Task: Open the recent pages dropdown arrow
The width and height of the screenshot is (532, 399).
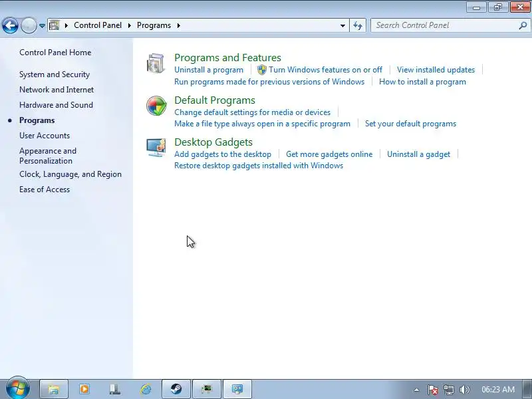Action: point(42,26)
